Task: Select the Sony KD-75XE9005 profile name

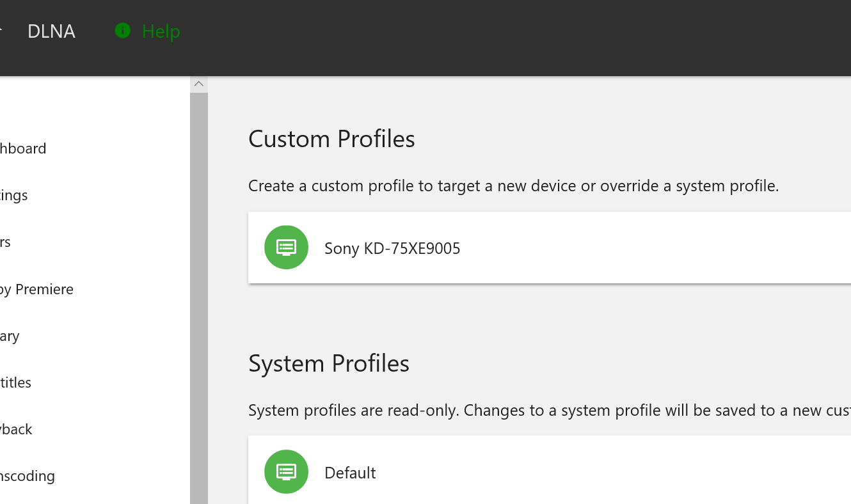Action: coord(392,248)
